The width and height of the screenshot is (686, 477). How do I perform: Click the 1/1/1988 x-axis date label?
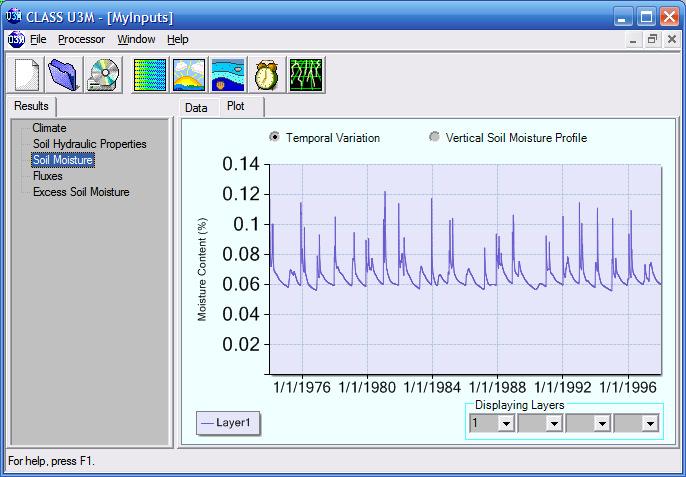point(497,387)
